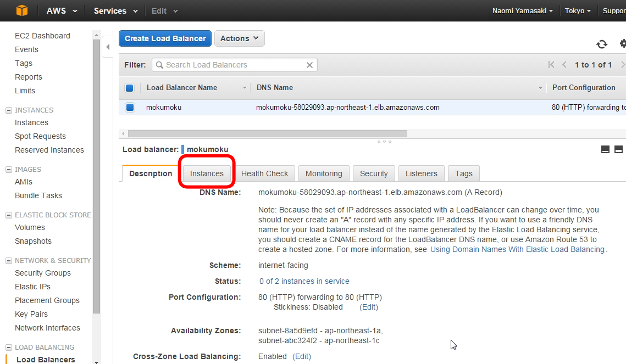
Task: Open Reserved Instances in sidebar
Action: tap(49, 150)
